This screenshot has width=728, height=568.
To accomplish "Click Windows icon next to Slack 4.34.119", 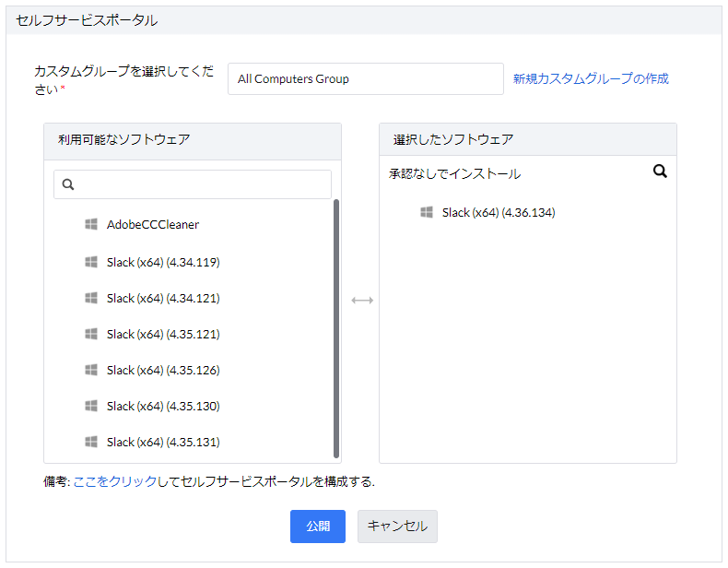I will 91,262.
